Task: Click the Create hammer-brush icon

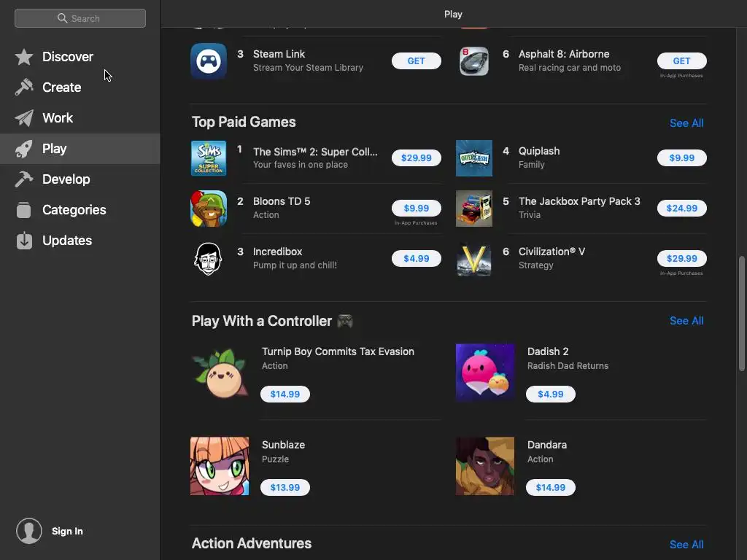Action: tap(24, 87)
